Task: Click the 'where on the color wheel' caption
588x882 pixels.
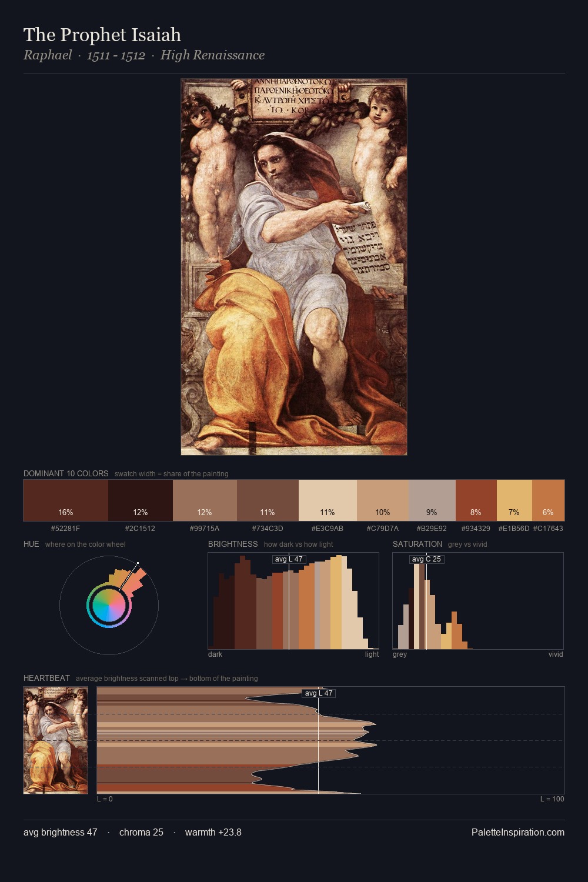Action: [85, 544]
